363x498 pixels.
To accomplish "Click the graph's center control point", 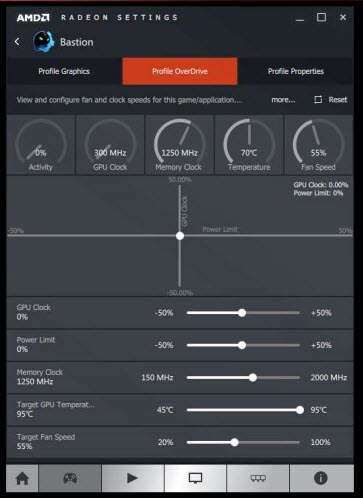I will click(x=180, y=236).
